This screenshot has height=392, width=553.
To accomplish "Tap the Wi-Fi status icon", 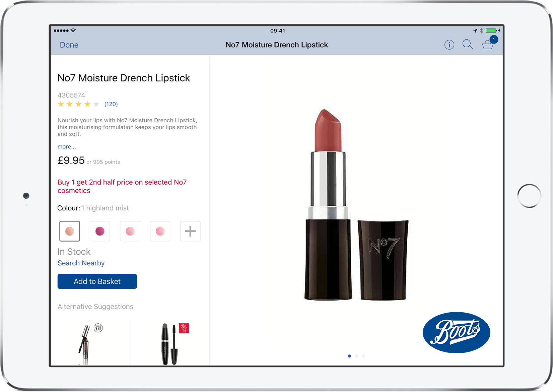I will tap(73, 30).
